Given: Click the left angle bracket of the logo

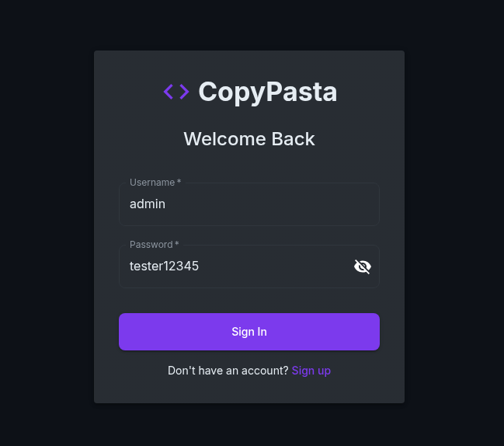Looking at the screenshot, I should pos(169,92).
